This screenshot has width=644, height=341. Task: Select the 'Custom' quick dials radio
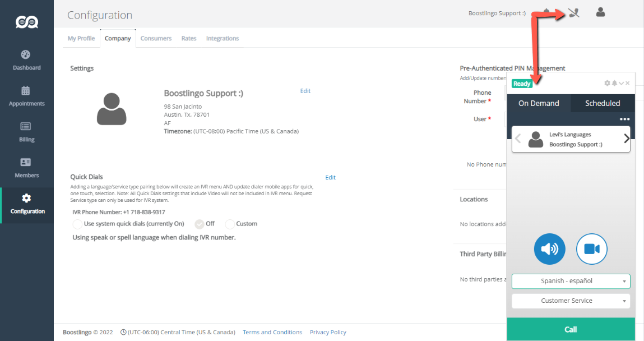(x=230, y=224)
